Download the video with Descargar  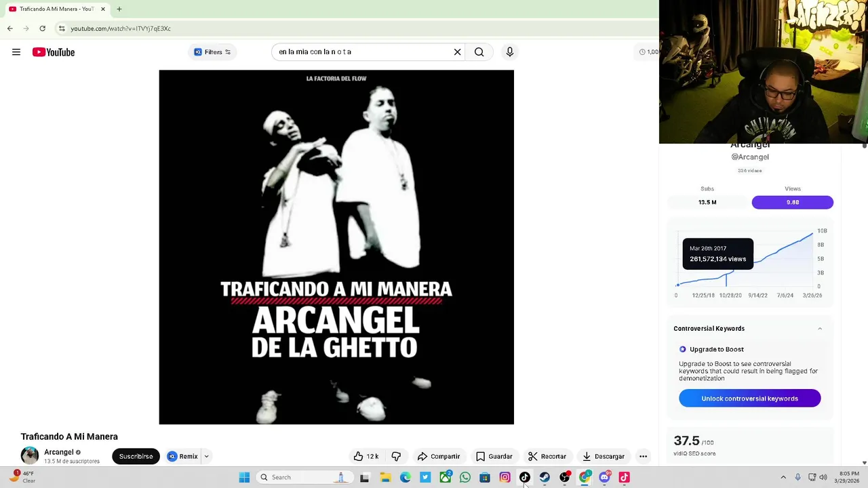pyautogui.click(x=604, y=456)
